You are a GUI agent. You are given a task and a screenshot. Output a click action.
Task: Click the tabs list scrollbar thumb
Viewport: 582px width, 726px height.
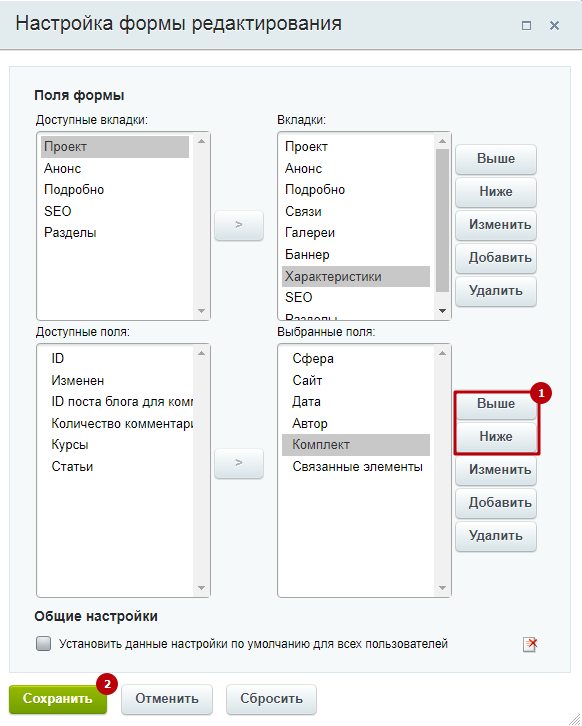pos(442,220)
